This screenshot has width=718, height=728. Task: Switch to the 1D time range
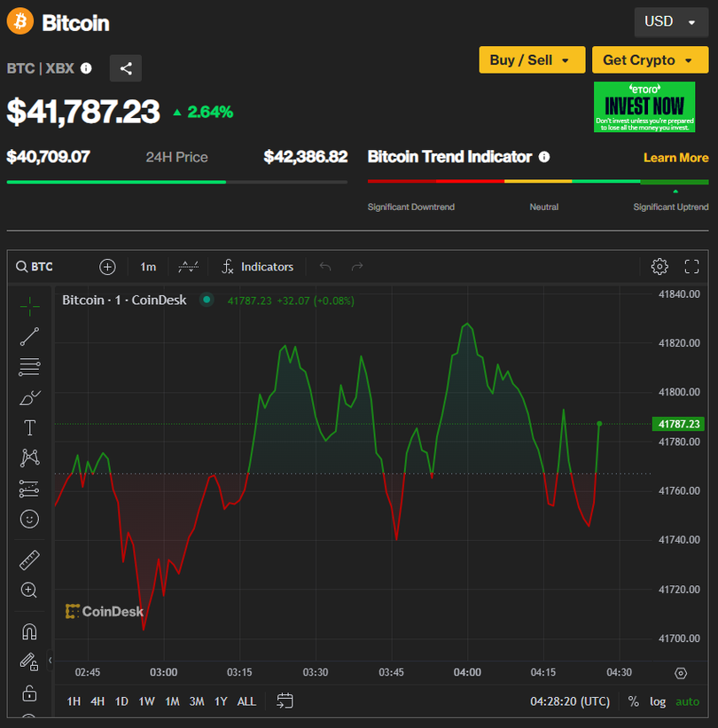click(121, 701)
